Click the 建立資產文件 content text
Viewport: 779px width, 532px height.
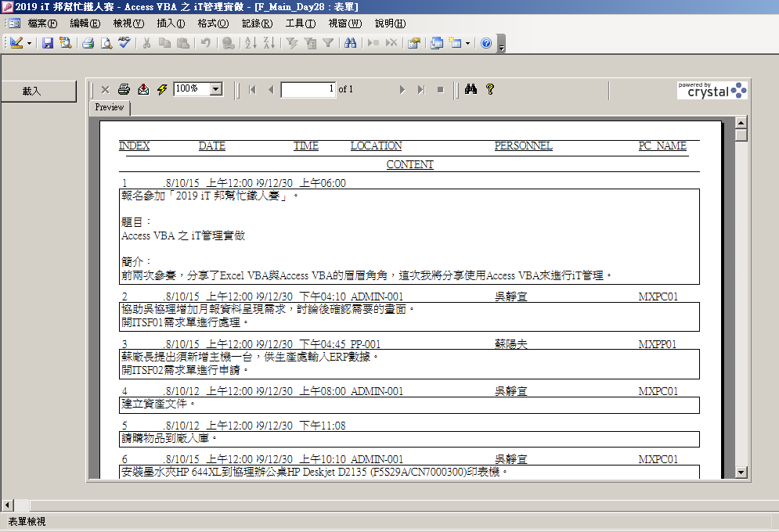(x=158, y=404)
